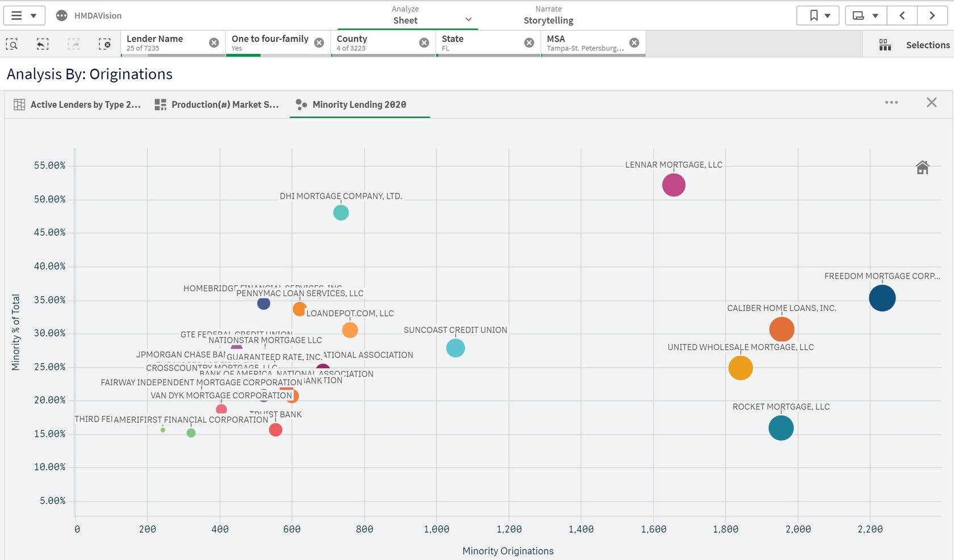Select the TRUIST BANK bubble
This screenshot has height=560, width=954.
tap(275, 430)
